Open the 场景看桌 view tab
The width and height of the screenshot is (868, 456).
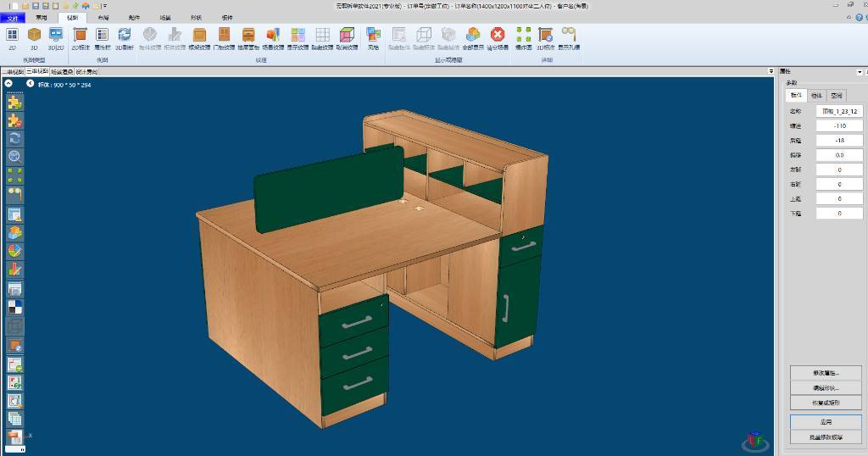click(x=62, y=72)
